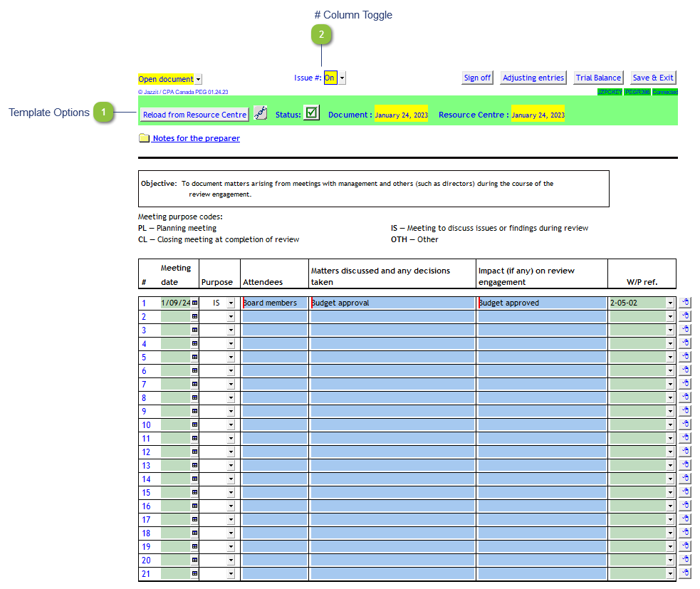Image resolution: width=700 pixels, height=589 pixels.
Task: Click the Budget approval matters cell
Action: coord(392,303)
